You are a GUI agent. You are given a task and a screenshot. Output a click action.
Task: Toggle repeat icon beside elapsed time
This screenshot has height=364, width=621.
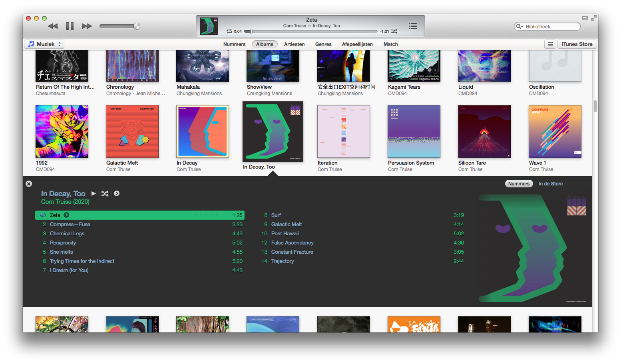pyautogui.click(x=229, y=31)
